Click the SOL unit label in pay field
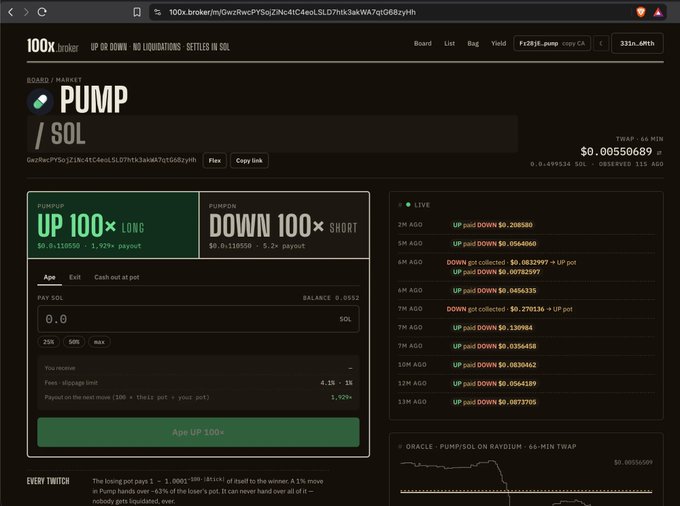This screenshot has width=680, height=506. (345, 319)
